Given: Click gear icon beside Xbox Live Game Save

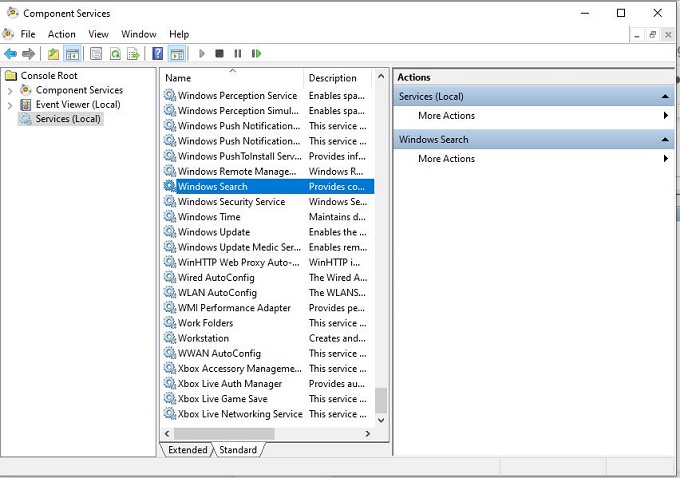Looking at the screenshot, I should click(x=170, y=398).
